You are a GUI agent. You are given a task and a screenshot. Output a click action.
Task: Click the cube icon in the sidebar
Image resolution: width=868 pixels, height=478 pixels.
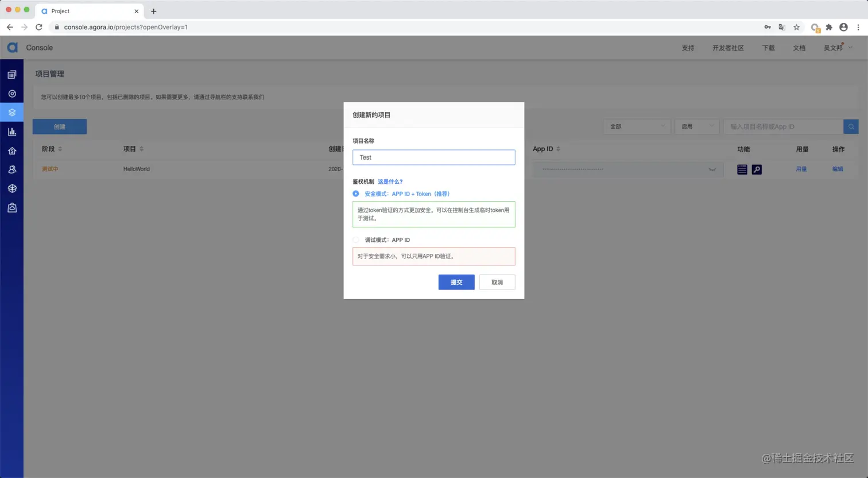12,188
